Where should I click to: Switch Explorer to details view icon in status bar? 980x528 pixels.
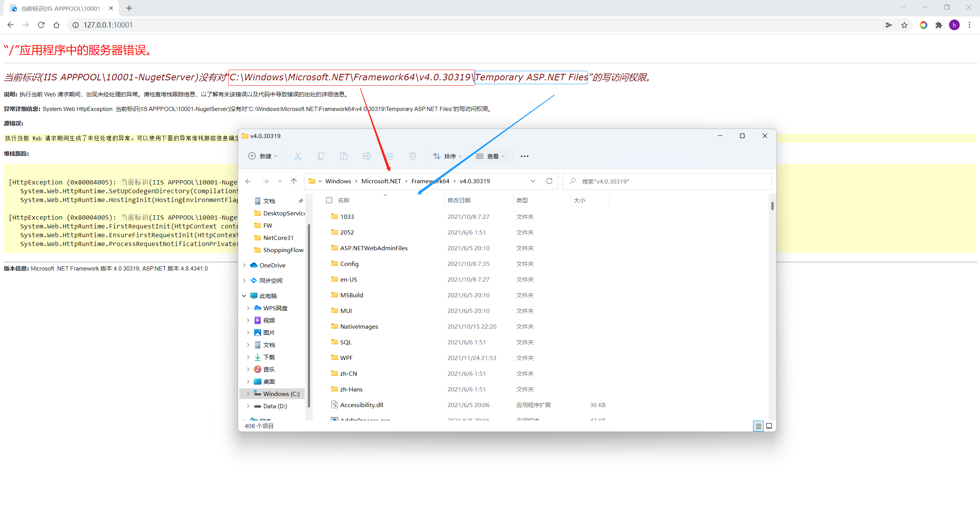(758, 426)
